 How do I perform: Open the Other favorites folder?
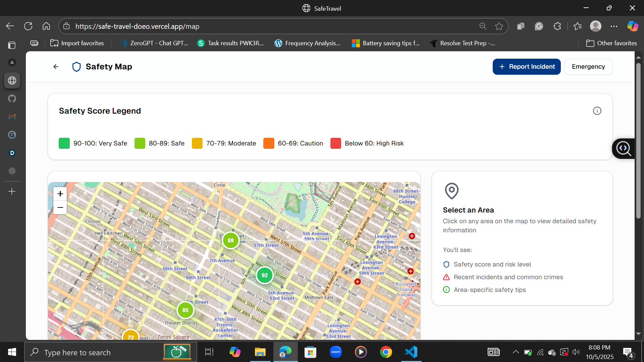pyautogui.click(x=611, y=43)
